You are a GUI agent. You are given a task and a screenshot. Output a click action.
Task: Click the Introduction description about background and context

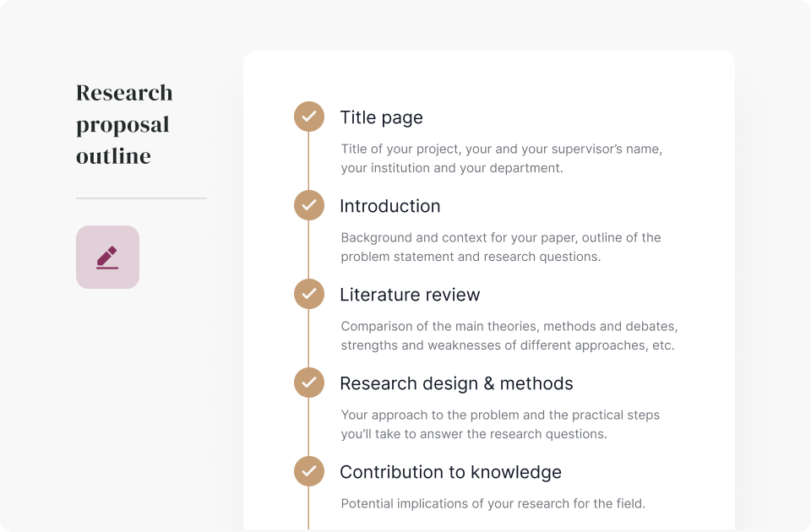coord(501,247)
